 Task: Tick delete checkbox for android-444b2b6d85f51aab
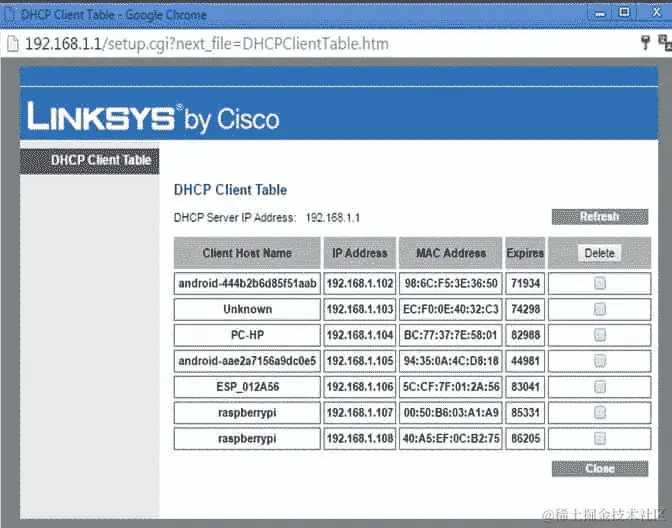(600, 283)
